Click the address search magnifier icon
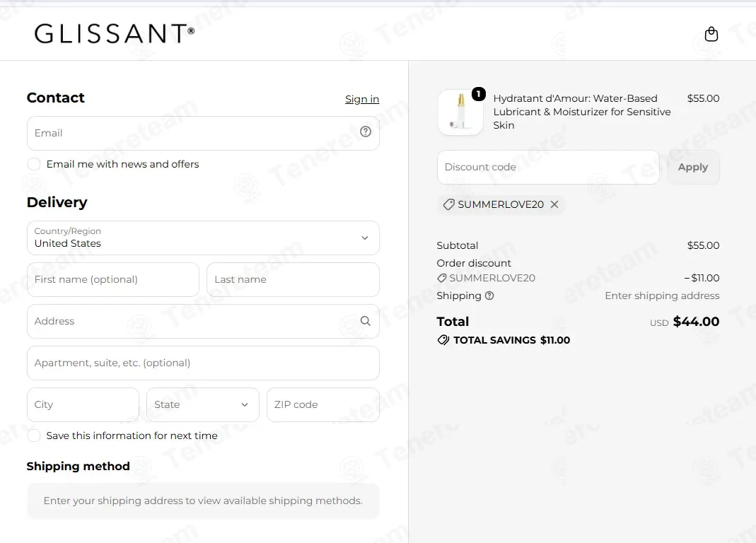 pos(366,321)
